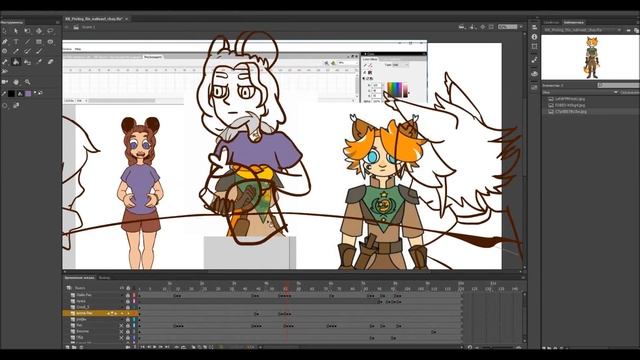Select the Camera tool
640x360 pixels.
pyautogui.click(x=4, y=82)
